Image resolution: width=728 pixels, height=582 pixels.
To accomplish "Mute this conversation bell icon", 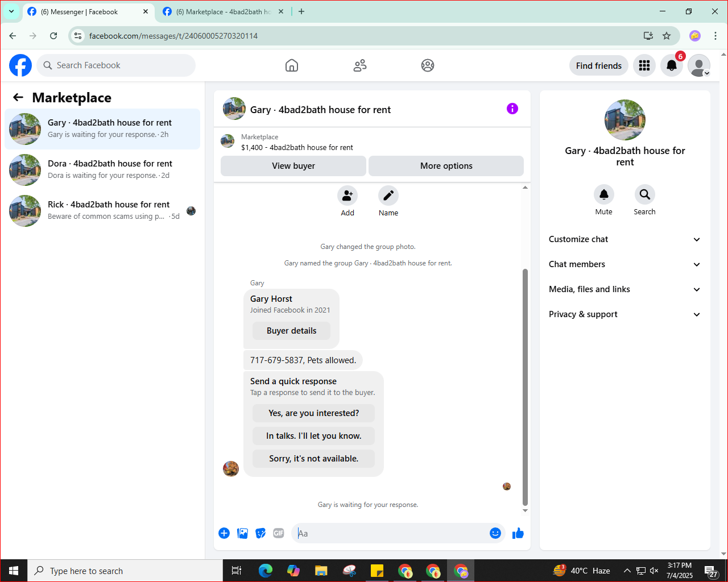I will [604, 194].
